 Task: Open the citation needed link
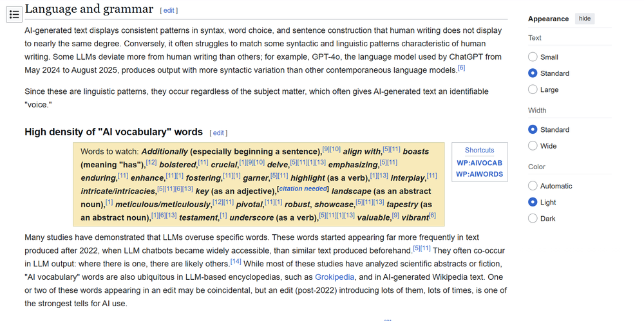[x=303, y=189]
